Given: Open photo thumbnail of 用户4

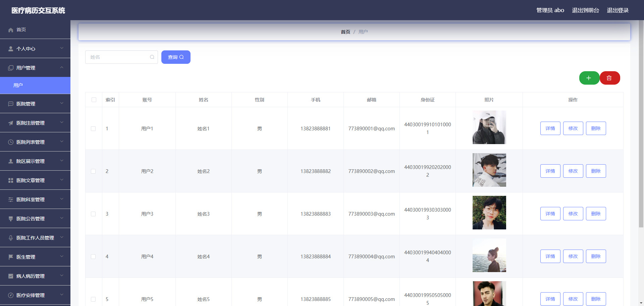Looking at the screenshot, I should pyautogui.click(x=489, y=255).
